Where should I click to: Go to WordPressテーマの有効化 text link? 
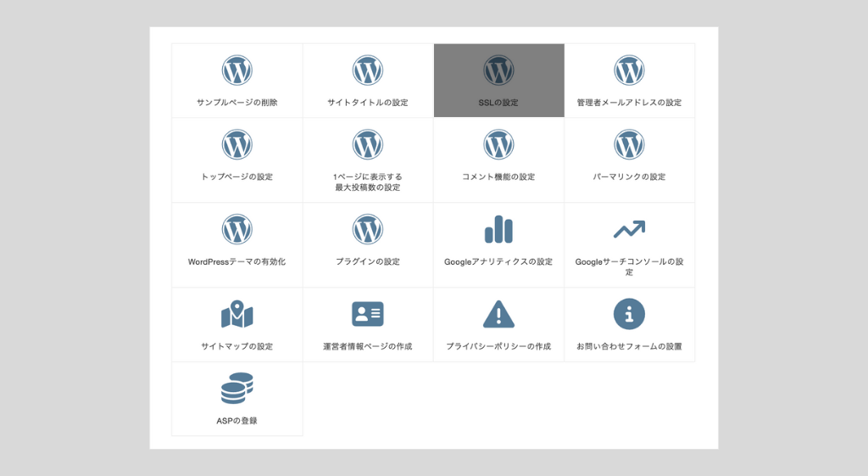[237, 261]
